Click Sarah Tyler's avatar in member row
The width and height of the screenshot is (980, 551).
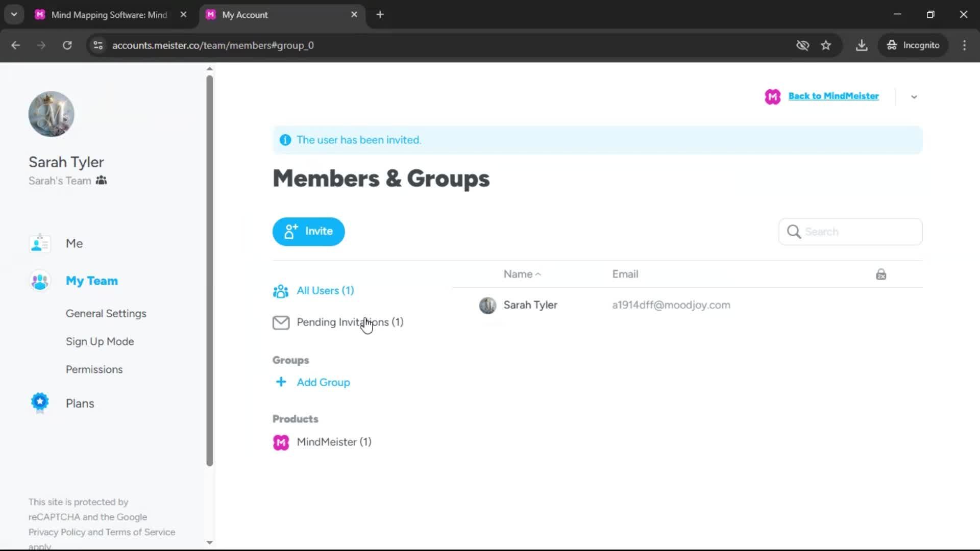487,305
